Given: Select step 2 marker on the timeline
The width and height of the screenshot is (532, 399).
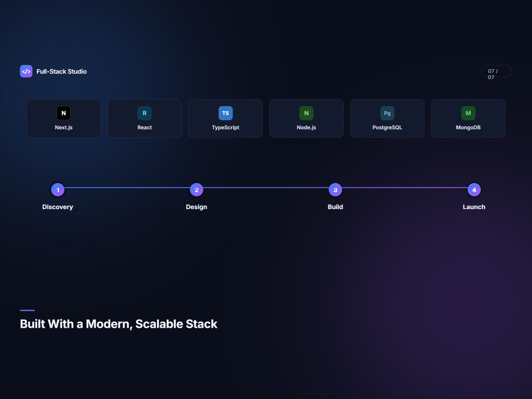Looking at the screenshot, I should point(196,190).
